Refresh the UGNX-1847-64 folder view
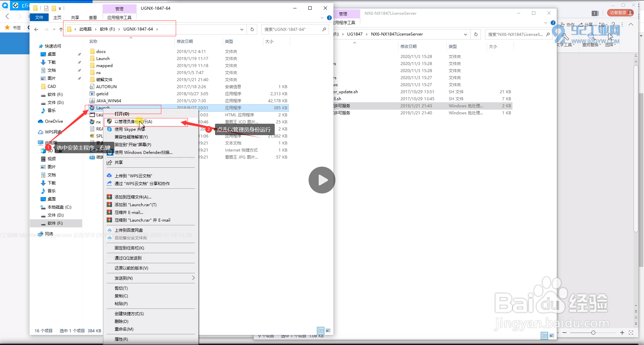644x345 pixels. click(252, 29)
